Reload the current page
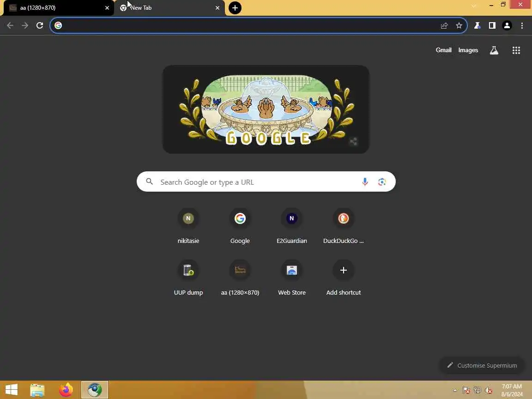This screenshot has height=399, width=532. (x=40, y=25)
